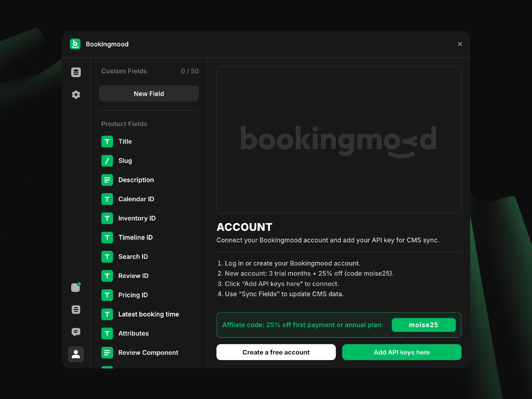Open the chat comments icon in the sidebar
This screenshot has height=399, width=532.
coord(76,332)
